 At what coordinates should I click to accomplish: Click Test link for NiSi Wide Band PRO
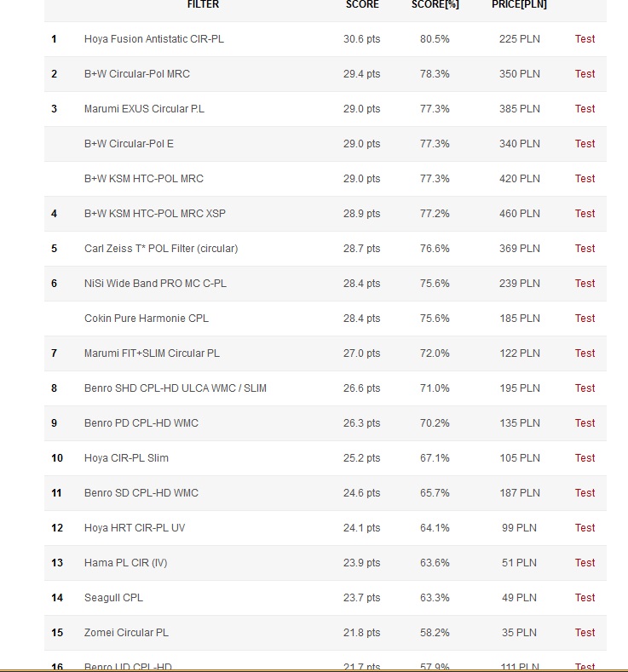pyautogui.click(x=585, y=284)
